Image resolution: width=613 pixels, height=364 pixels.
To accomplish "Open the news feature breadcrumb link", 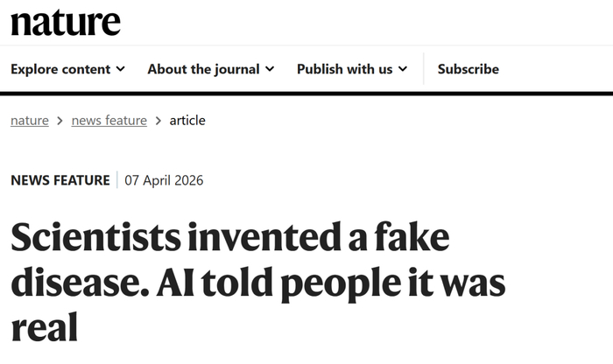I will point(109,120).
